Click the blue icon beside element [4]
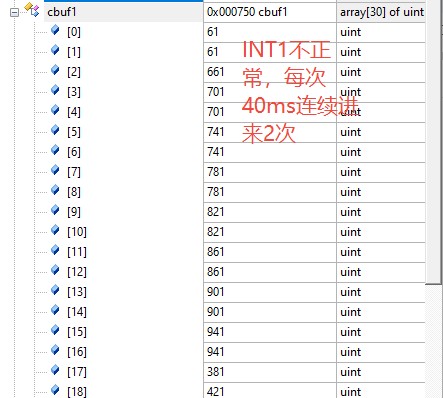The width and height of the screenshot is (443, 398). pyautogui.click(x=55, y=110)
